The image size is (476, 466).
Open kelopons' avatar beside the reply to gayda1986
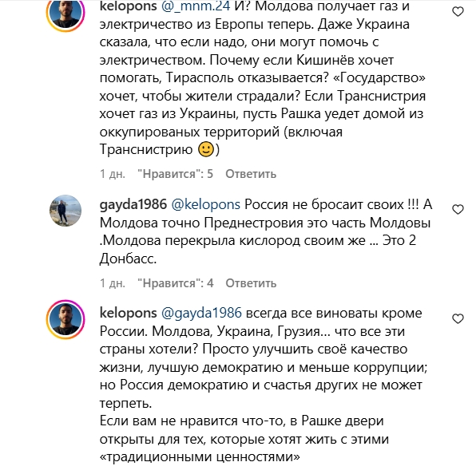coord(65,319)
